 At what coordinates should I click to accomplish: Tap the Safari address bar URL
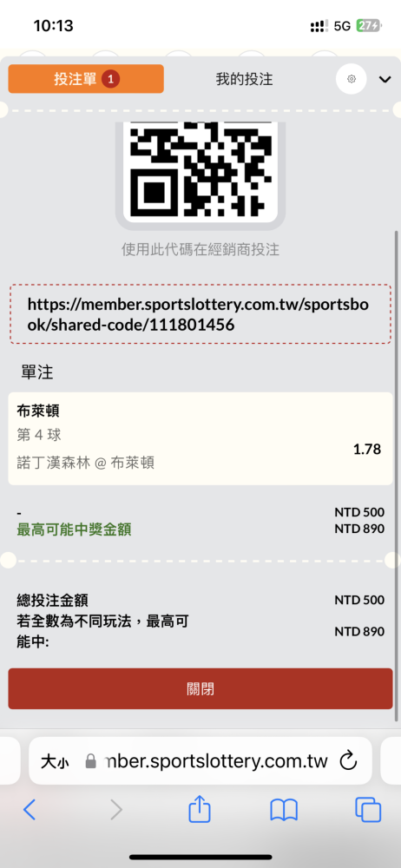click(x=217, y=761)
